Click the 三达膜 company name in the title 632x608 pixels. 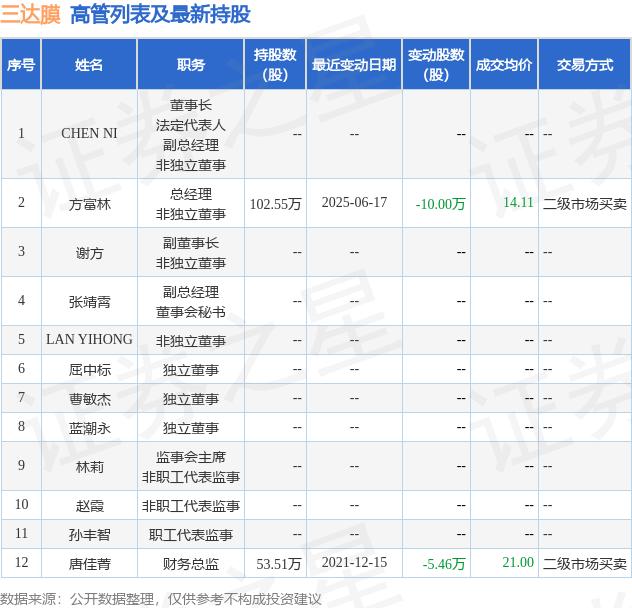30,14
